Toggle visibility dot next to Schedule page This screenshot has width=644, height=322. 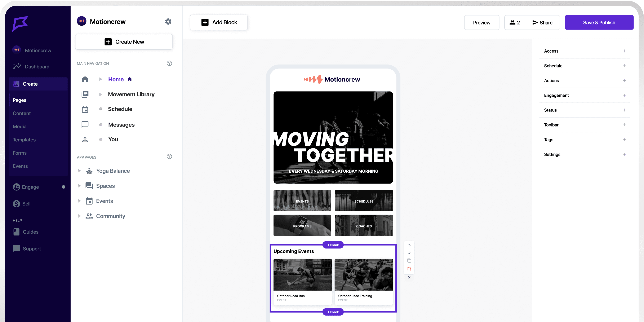coord(101,109)
